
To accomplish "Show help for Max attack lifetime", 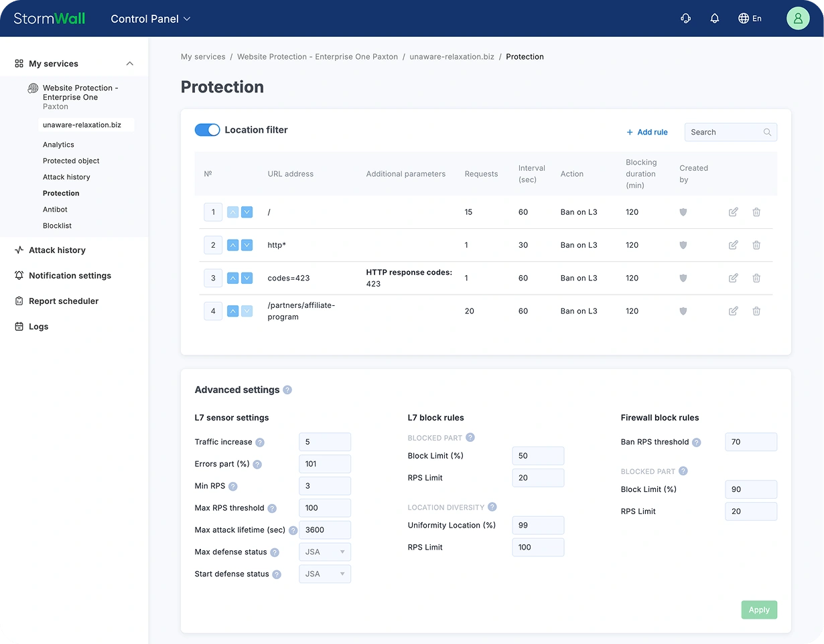I will [293, 530].
